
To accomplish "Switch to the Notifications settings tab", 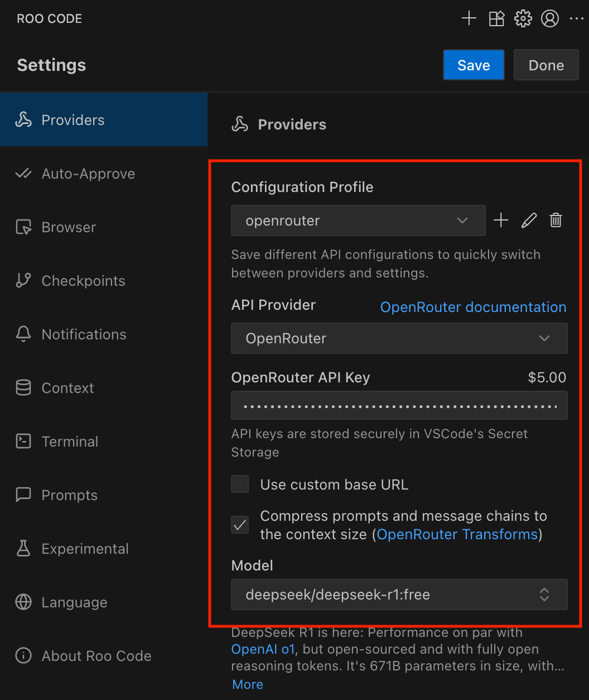I will pos(104,334).
